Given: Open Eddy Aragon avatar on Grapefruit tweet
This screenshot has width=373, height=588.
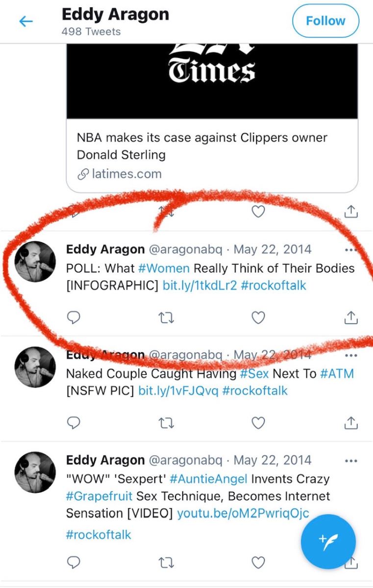Looking at the screenshot, I should point(35,472).
